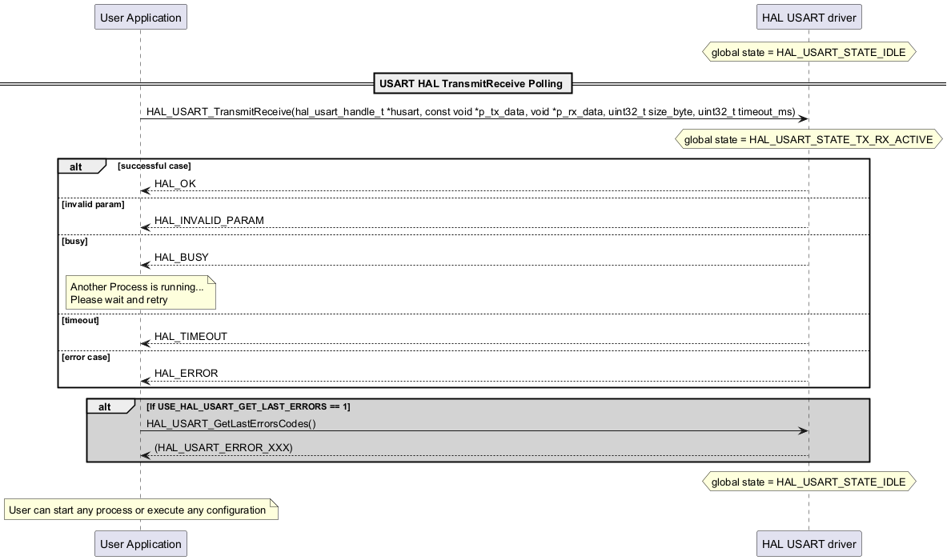This screenshot has height=560, width=951.
Task: Select the HAL_USART_TransmitReceive call message label
Action: tap(471, 112)
